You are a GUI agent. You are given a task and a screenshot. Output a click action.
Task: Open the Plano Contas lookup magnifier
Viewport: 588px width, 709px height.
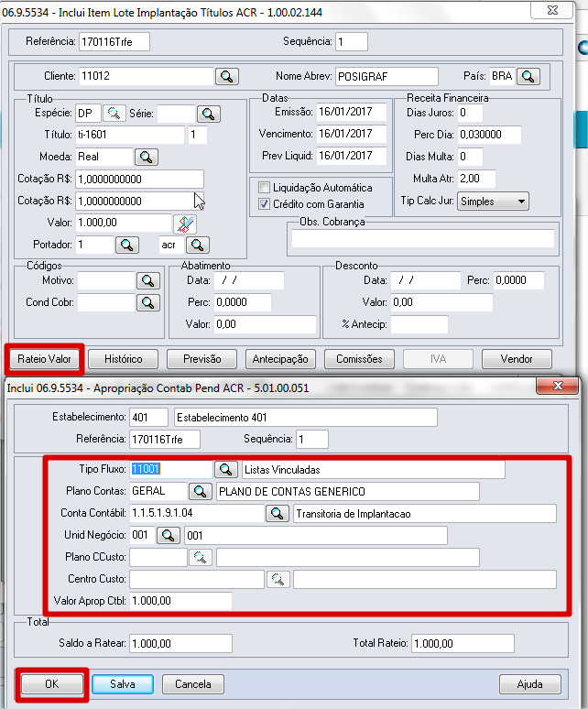[x=201, y=491]
